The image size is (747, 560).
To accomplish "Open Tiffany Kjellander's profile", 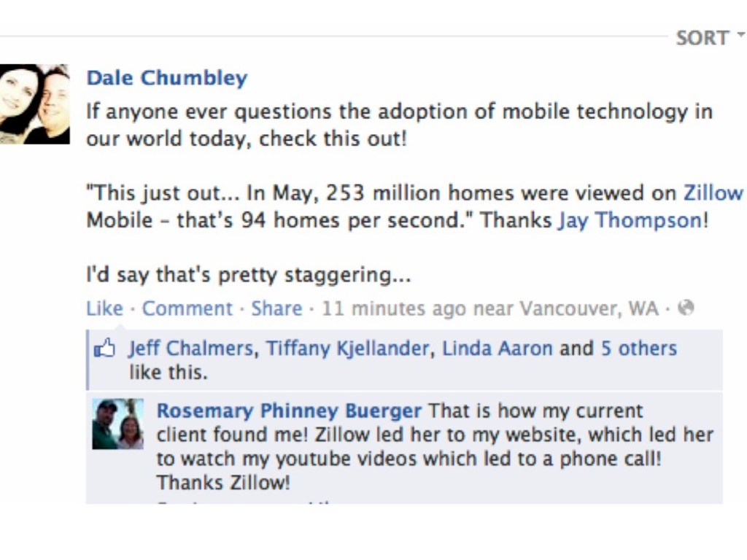I will (347, 349).
